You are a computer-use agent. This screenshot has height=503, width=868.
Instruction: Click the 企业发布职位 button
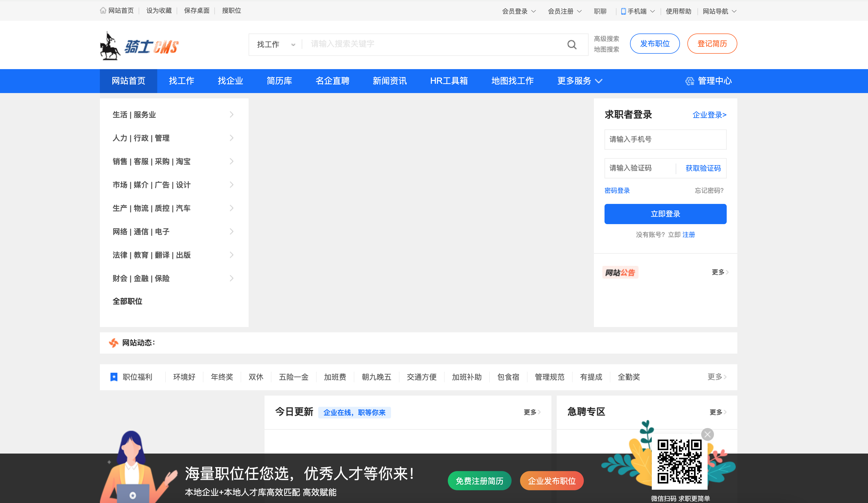(x=552, y=481)
